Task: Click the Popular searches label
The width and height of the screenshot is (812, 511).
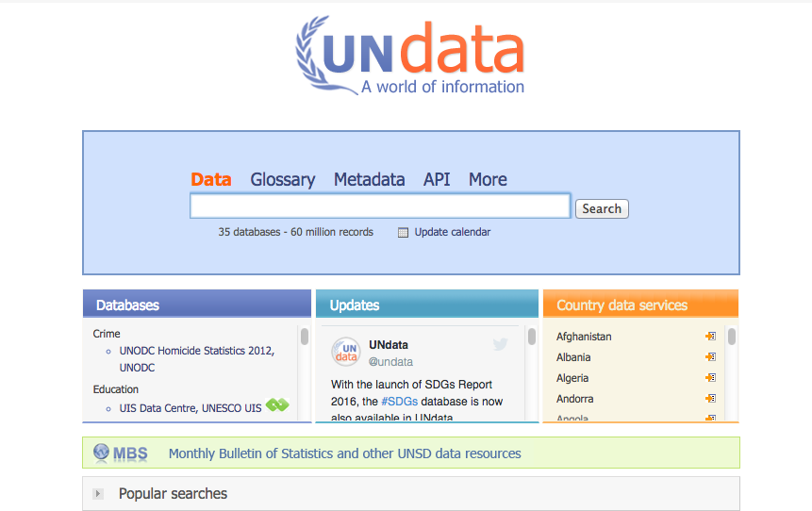Action: coord(173,494)
